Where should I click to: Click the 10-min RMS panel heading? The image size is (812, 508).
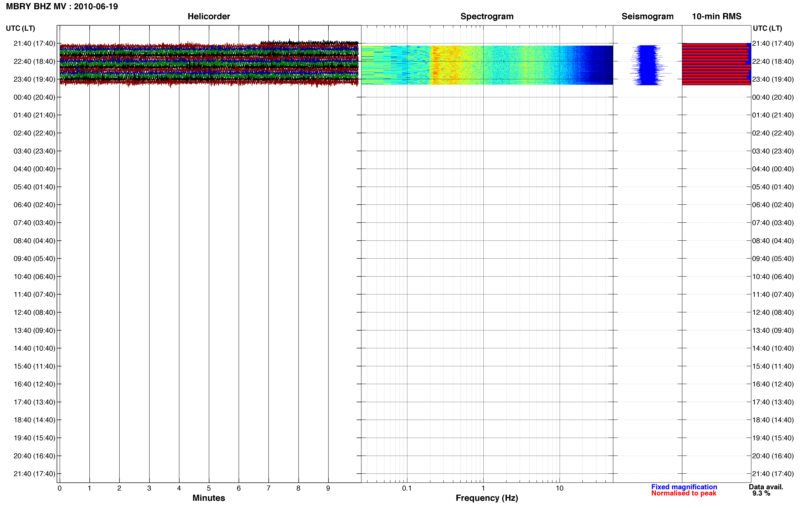[x=717, y=16]
